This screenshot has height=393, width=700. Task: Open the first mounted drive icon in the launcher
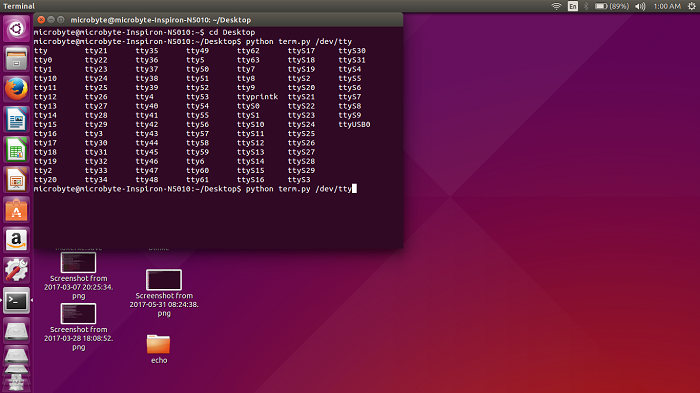(x=17, y=331)
